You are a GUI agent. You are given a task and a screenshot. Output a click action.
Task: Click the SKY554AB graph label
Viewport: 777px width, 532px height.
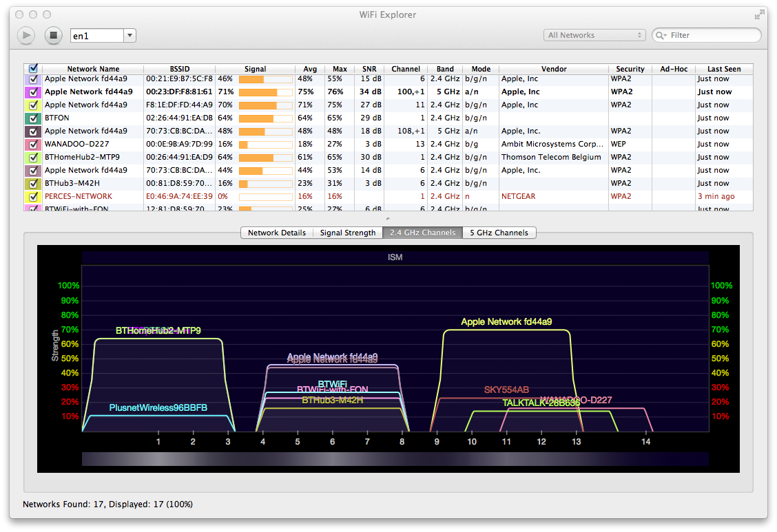point(506,390)
